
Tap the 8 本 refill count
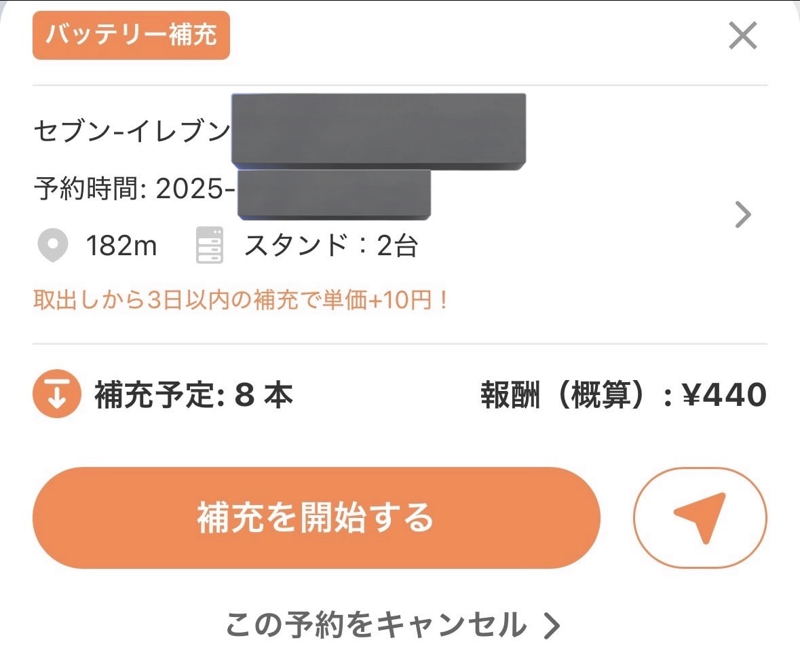pyautogui.click(x=264, y=396)
